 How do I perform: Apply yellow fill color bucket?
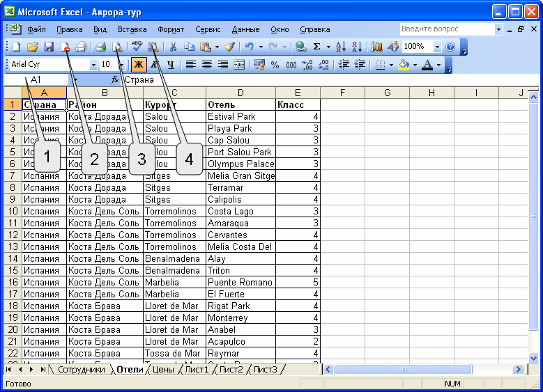click(x=404, y=64)
